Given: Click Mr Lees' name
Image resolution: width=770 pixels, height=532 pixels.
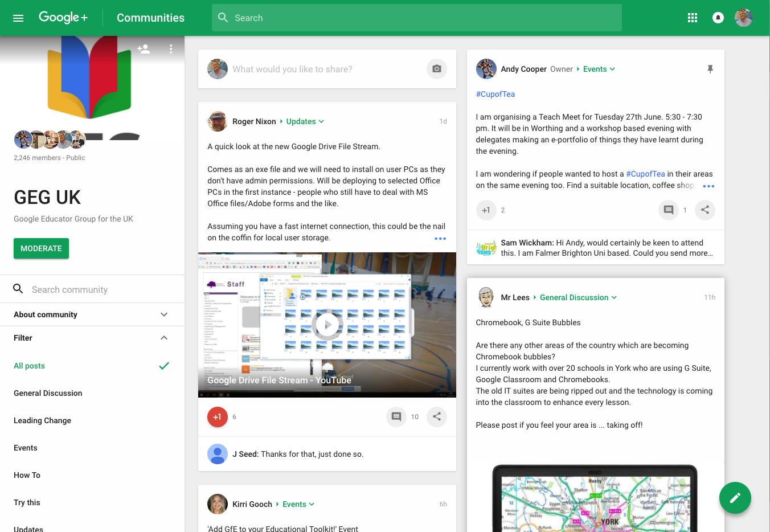Looking at the screenshot, I should click(x=515, y=297).
